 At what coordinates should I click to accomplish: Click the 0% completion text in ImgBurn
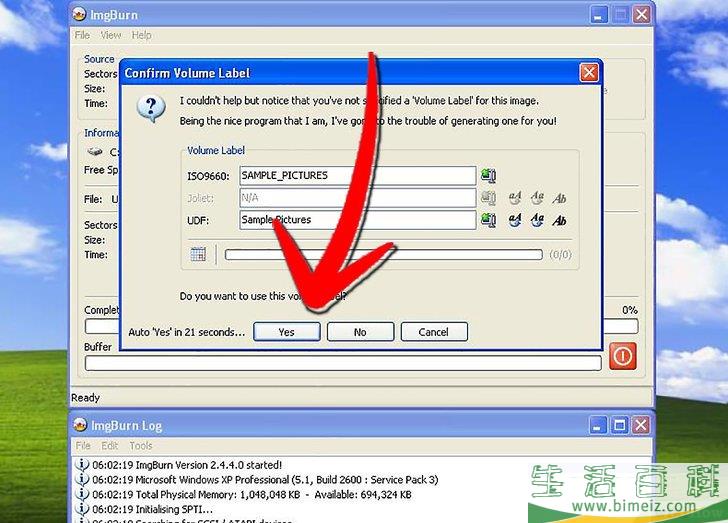tap(630, 310)
